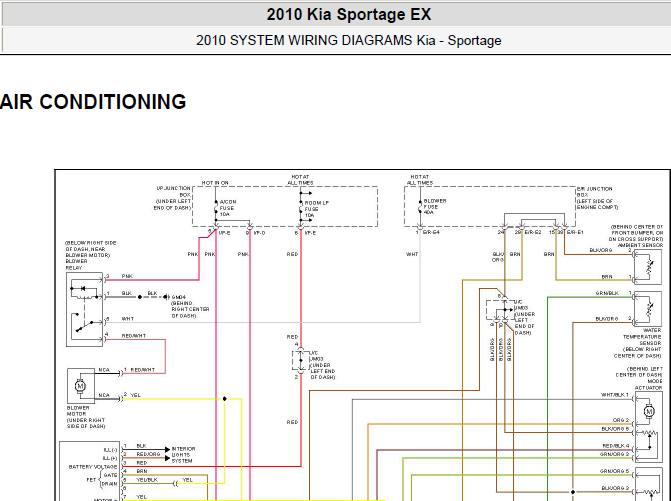Click the E/R JUNCTION BOX label
The height and width of the screenshot is (501, 671).
597,198
